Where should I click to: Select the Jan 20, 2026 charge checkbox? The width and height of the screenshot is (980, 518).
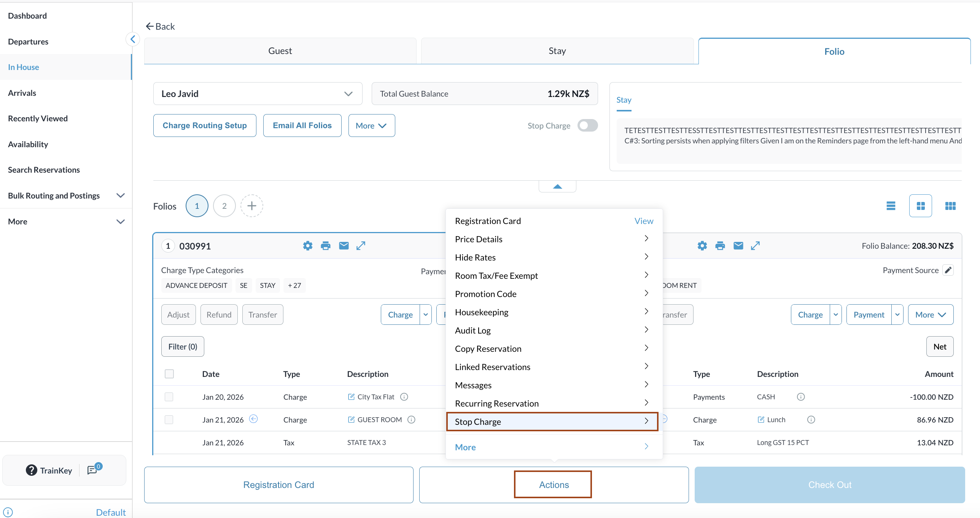pyautogui.click(x=169, y=397)
